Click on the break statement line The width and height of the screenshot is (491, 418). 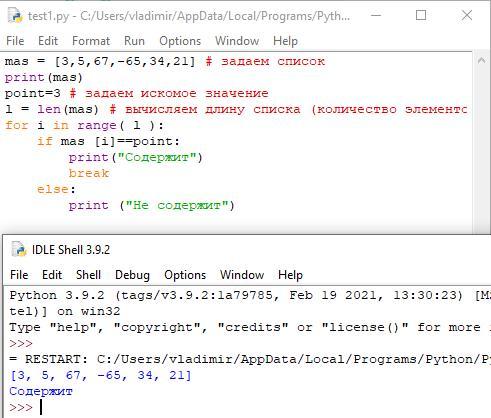(89, 173)
